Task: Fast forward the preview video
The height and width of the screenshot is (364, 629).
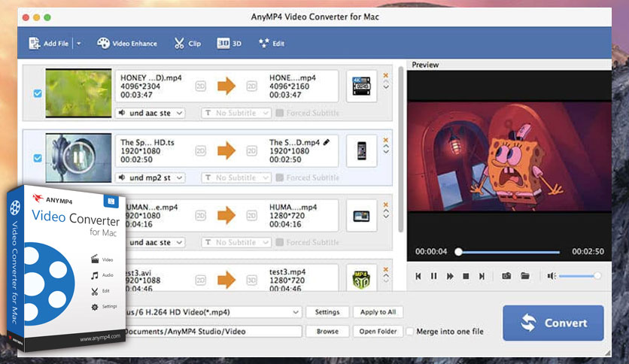Action: tap(450, 276)
